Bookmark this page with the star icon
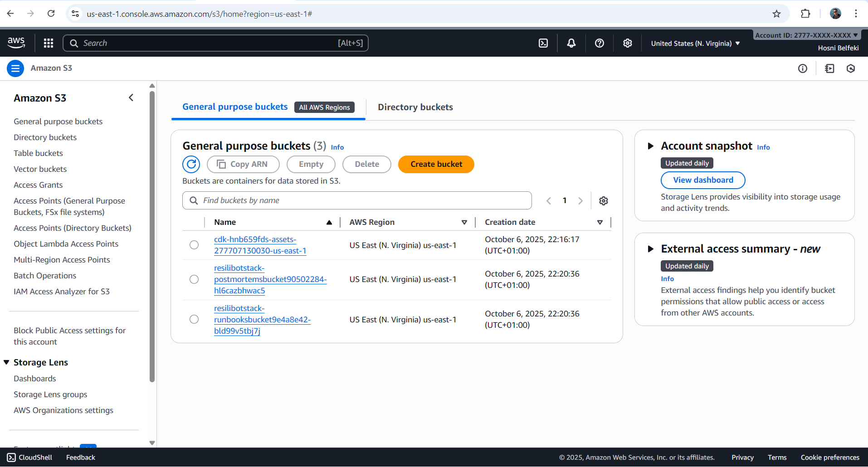This screenshot has width=868, height=467. point(777,14)
